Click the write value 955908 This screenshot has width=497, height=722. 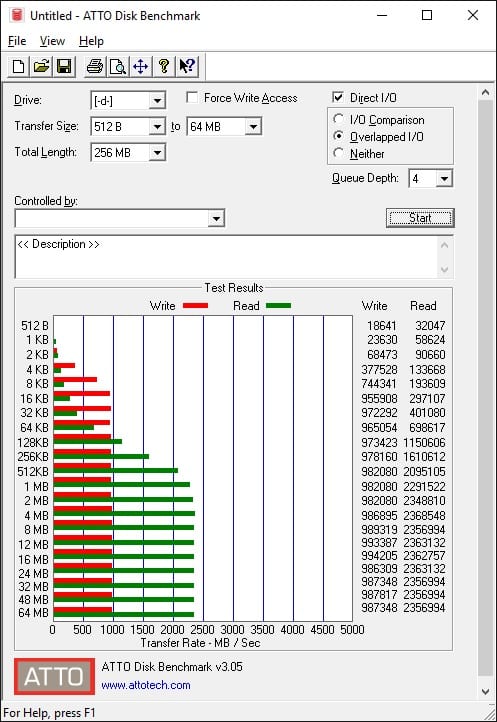[x=379, y=398]
